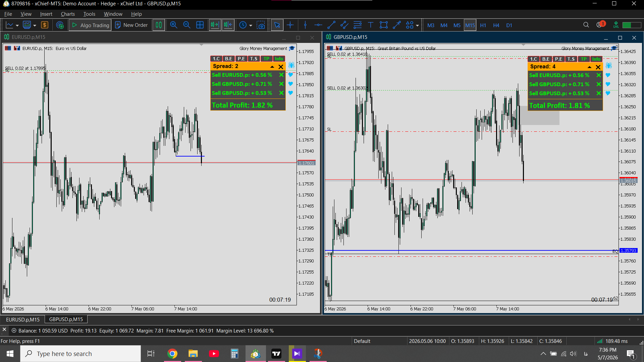Open the Charts menu

click(68, 14)
